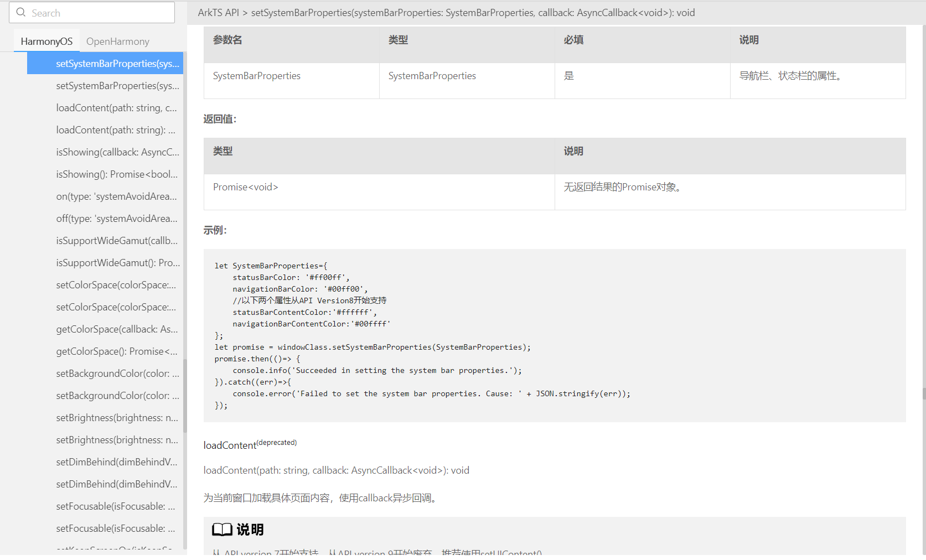Select SystemBarProperties cell under parameter 类型 column
The image size is (926, 560).
coord(467,81)
